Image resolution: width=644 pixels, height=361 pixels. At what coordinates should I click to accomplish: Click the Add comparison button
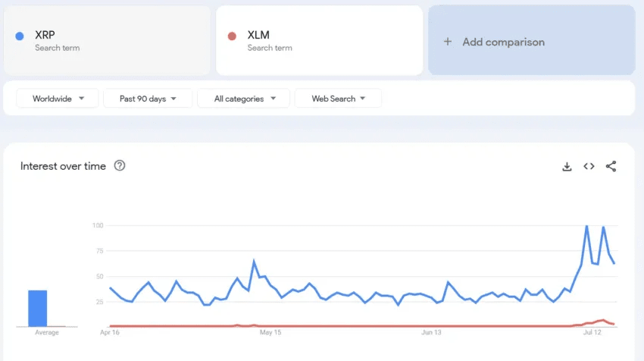(x=532, y=40)
